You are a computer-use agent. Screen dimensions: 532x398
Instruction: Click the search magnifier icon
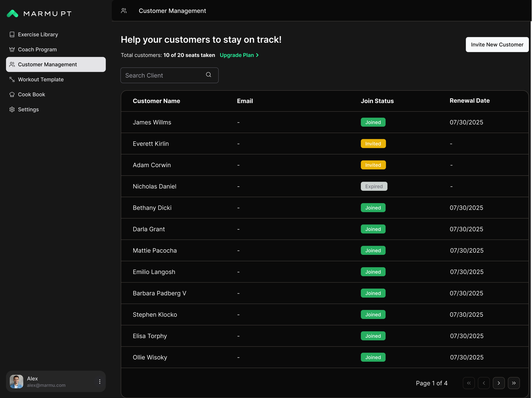pos(208,75)
